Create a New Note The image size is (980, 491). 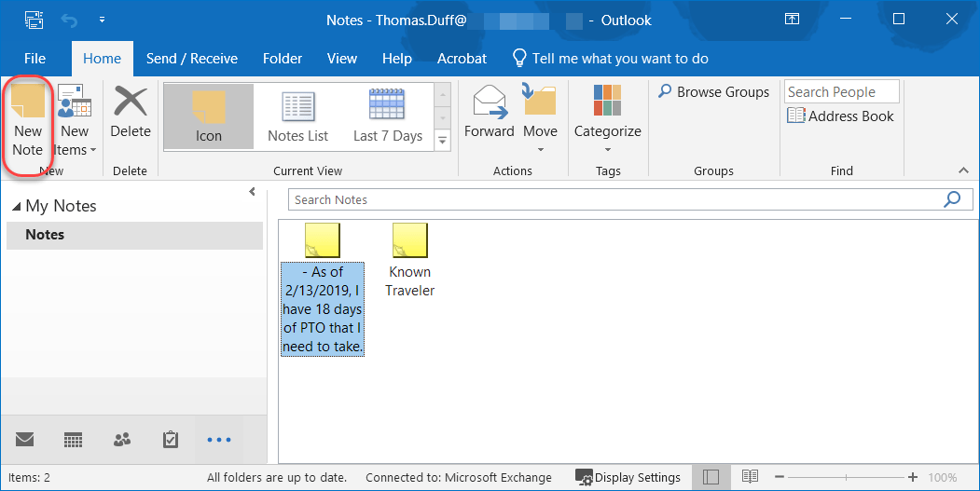pyautogui.click(x=28, y=120)
